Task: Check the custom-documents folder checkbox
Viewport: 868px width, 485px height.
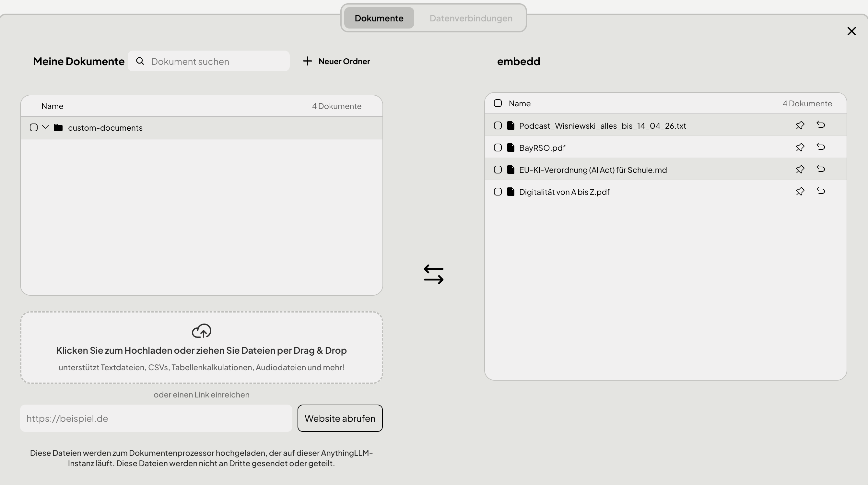Action: point(33,127)
